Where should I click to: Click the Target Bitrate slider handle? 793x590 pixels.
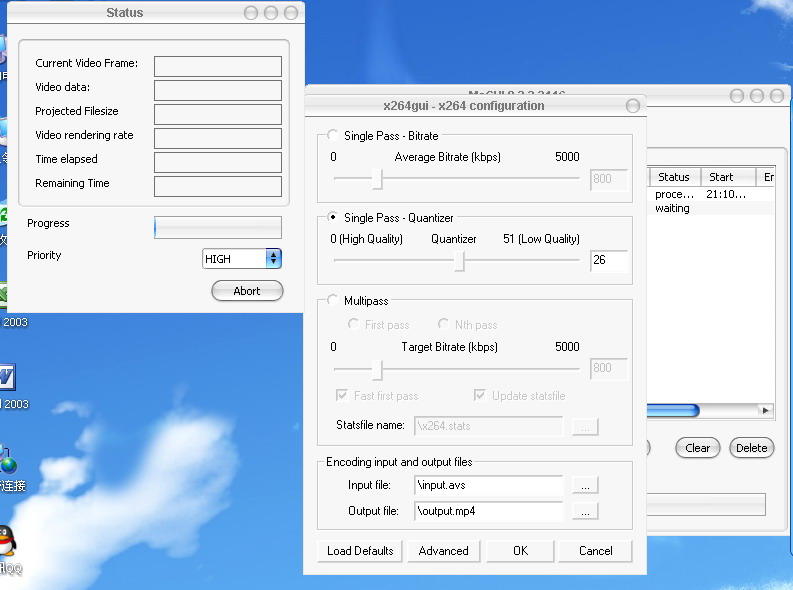(x=377, y=369)
